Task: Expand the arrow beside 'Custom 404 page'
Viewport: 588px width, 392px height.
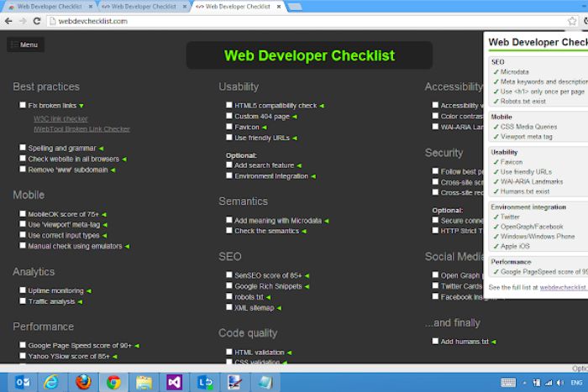Action: (294, 117)
